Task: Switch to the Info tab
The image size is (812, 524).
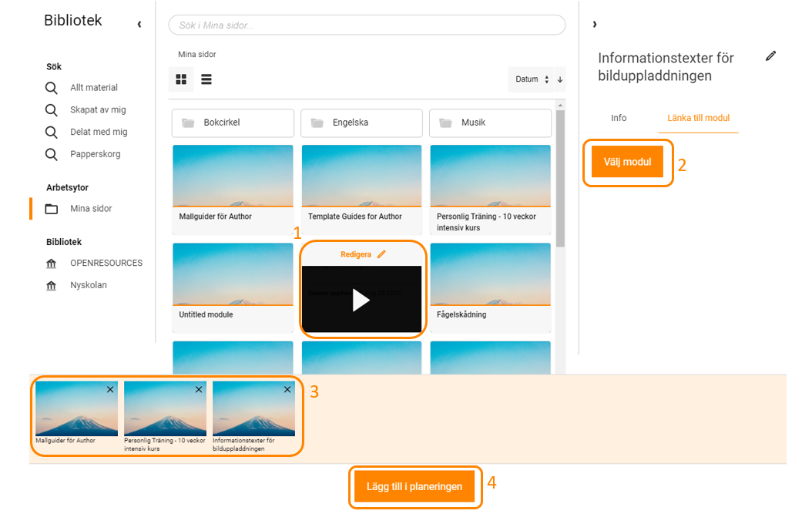Action: tap(619, 118)
